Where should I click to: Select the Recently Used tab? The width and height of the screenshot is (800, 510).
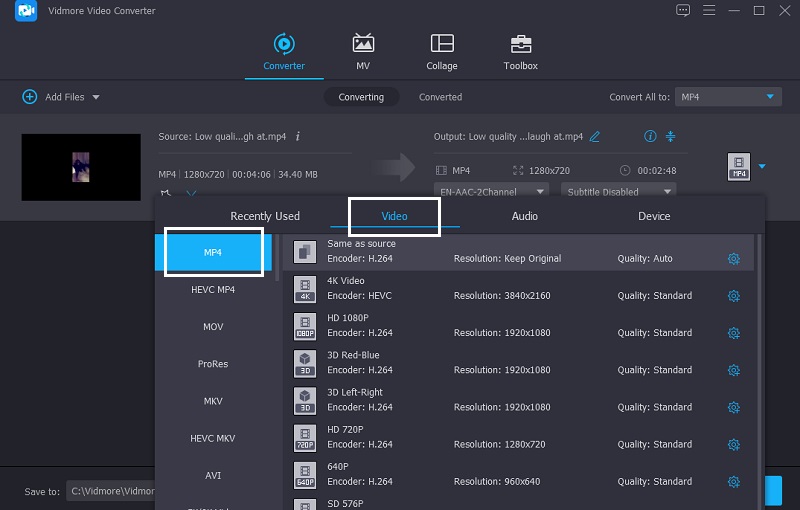(x=265, y=216)
